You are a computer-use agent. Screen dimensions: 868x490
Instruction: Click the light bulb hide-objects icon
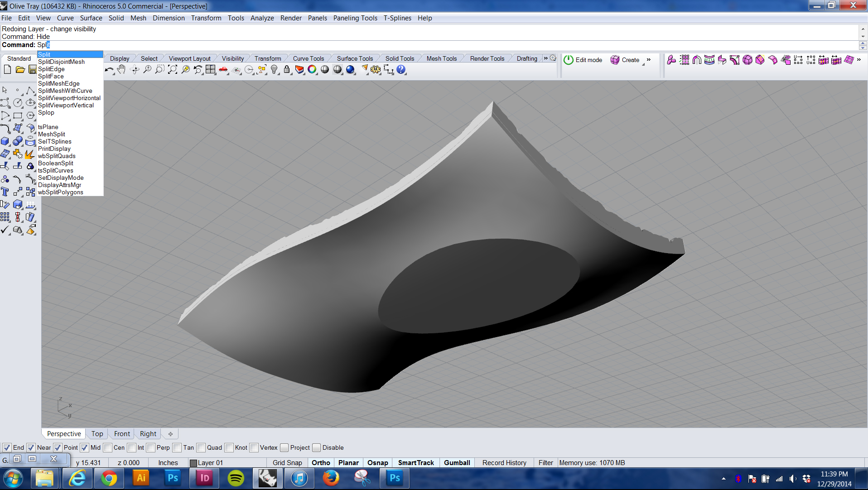[x=275, y=70]
